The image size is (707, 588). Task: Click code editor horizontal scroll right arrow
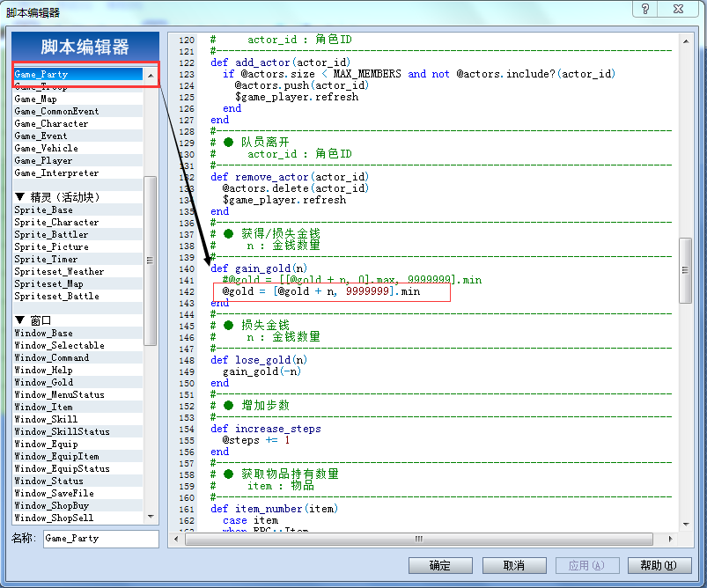[x=671, y=539]
